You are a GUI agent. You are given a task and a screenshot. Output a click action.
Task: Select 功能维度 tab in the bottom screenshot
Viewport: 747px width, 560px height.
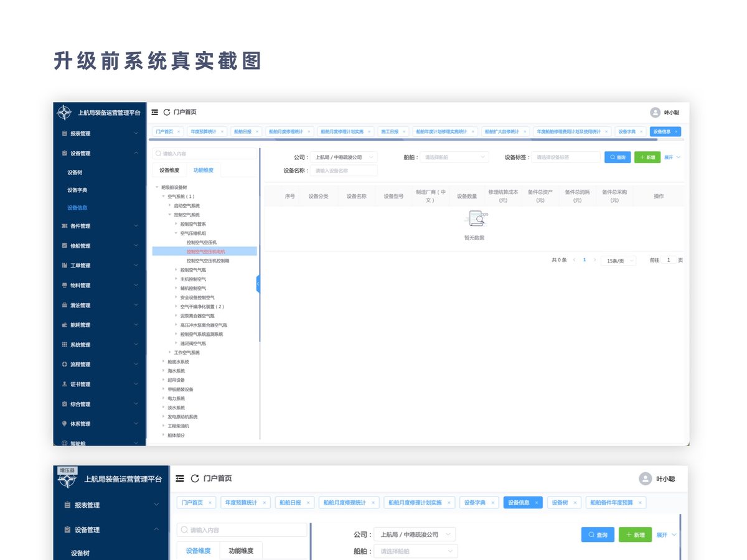pyautogui.click(x=241, y=551)
